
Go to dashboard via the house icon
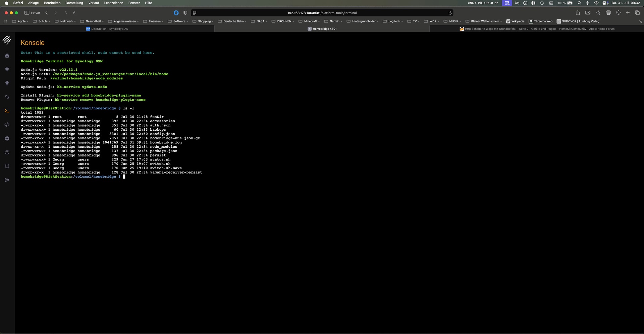[x=7, y=56]
